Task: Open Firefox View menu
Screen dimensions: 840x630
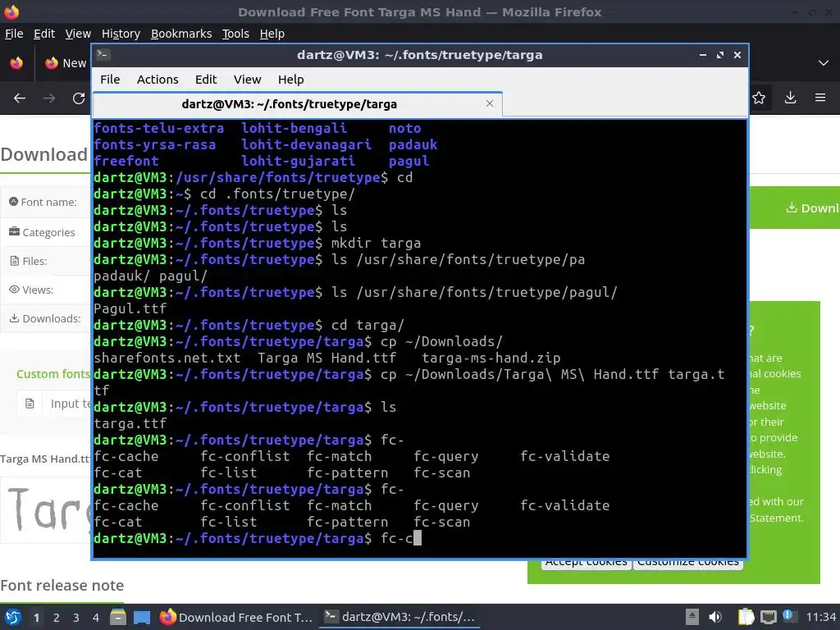Action: point(78,34)
